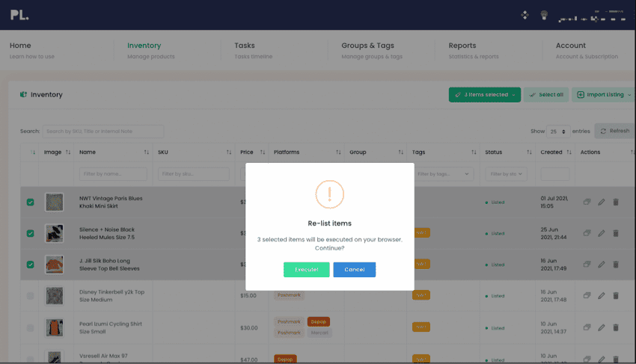636x364 pixels.
Task: Sort by the Group column arrows
Action: coord(401,152)
